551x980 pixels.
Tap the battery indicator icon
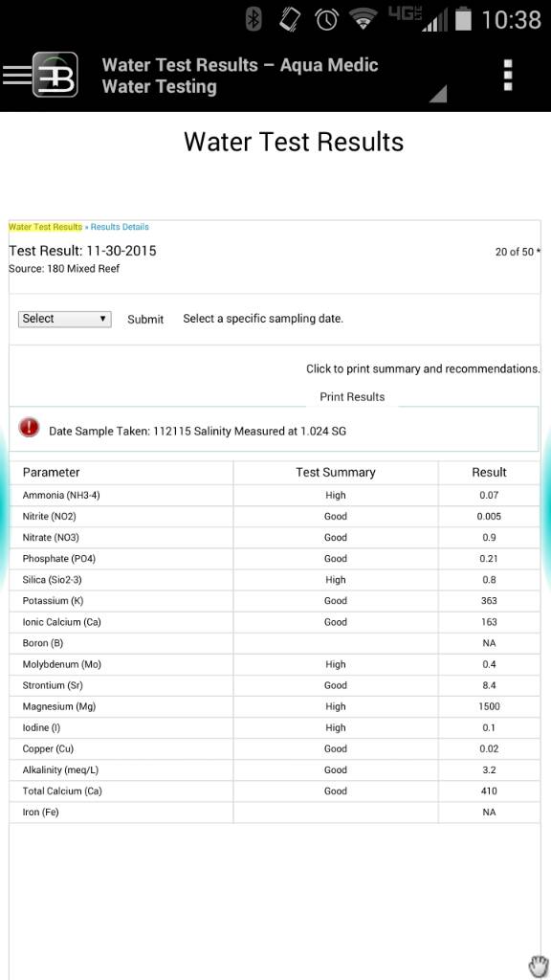[463, 19]
